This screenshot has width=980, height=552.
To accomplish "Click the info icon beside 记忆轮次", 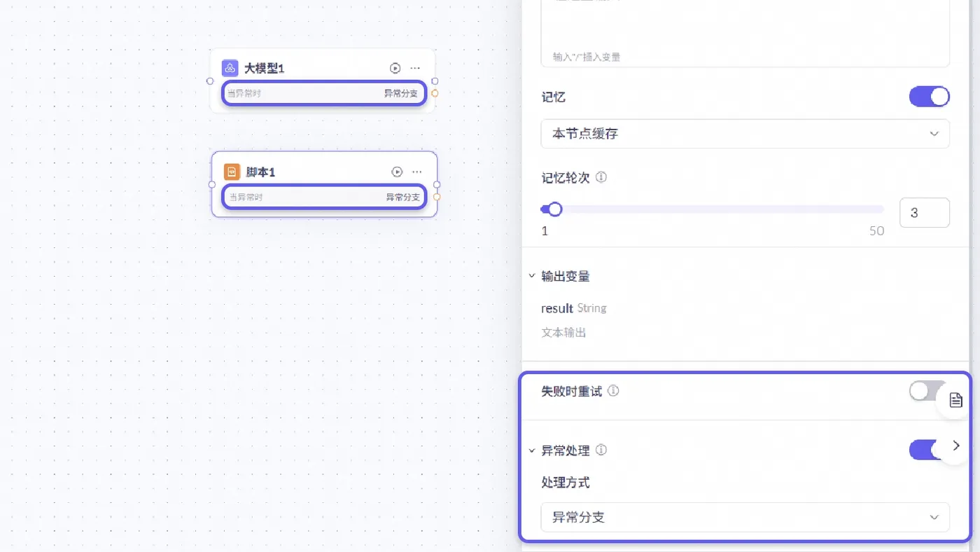I will [x=601, y=177].
